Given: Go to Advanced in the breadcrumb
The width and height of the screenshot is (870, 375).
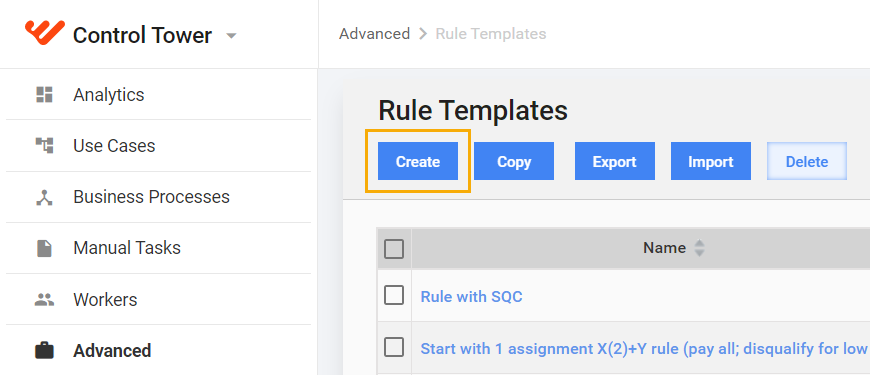Looking at the screenshot, I should click(375, 34).
